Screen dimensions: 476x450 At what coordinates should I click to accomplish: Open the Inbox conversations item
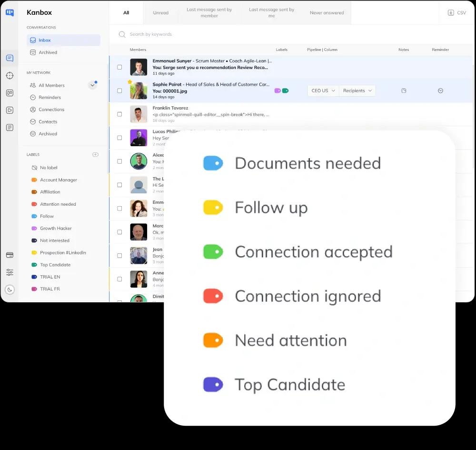point(63,40)
